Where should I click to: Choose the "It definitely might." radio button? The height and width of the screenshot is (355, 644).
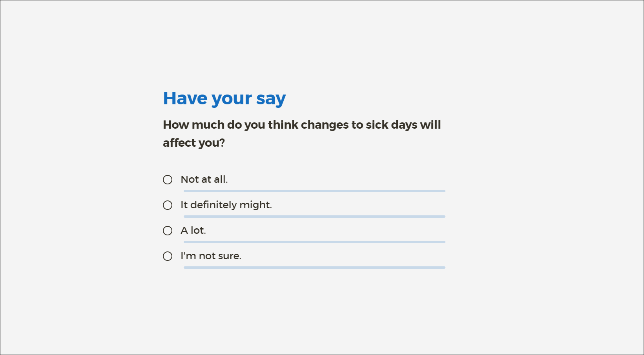pos(168,205)
